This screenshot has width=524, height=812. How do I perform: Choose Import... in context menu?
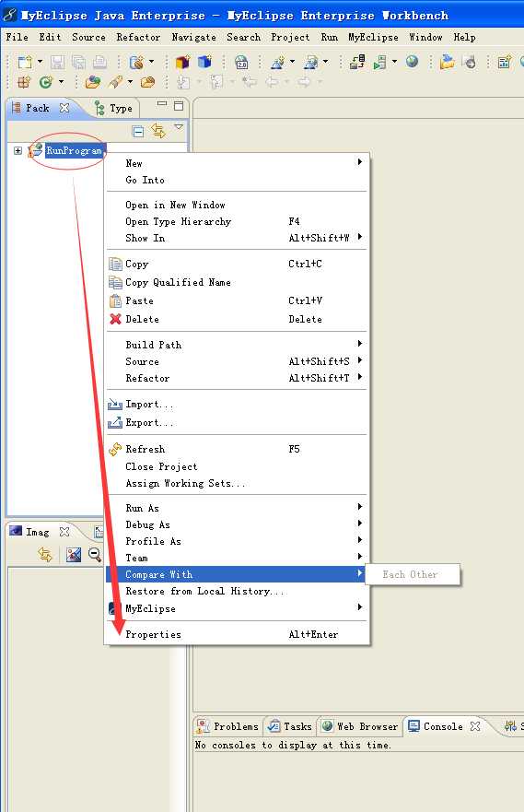point(238,404)
